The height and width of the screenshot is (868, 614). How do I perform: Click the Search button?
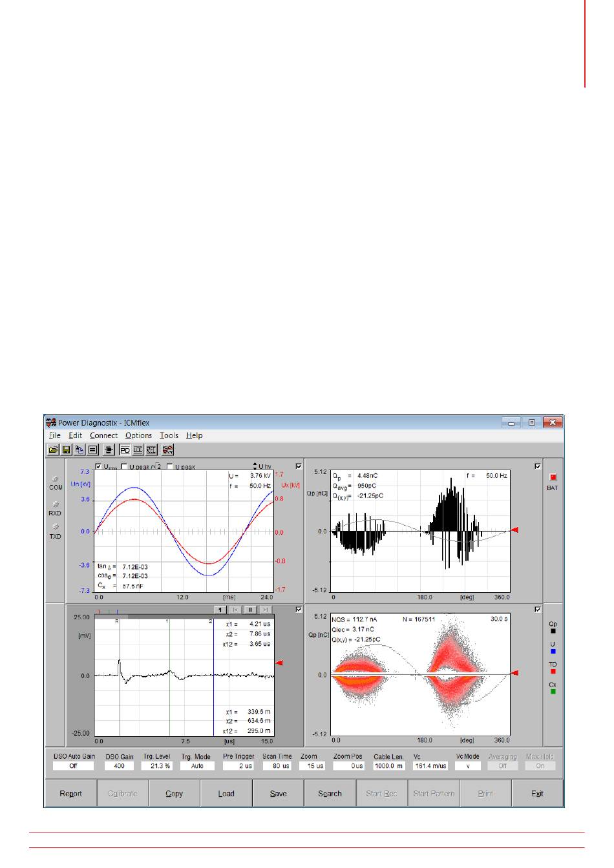coord(330,794)
